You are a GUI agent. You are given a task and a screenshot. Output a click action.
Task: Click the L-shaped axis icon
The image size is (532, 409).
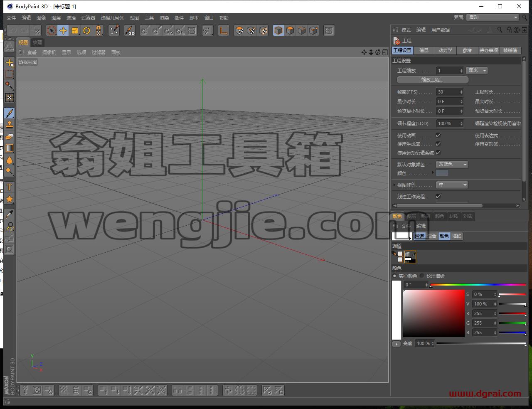pos(224,30)
